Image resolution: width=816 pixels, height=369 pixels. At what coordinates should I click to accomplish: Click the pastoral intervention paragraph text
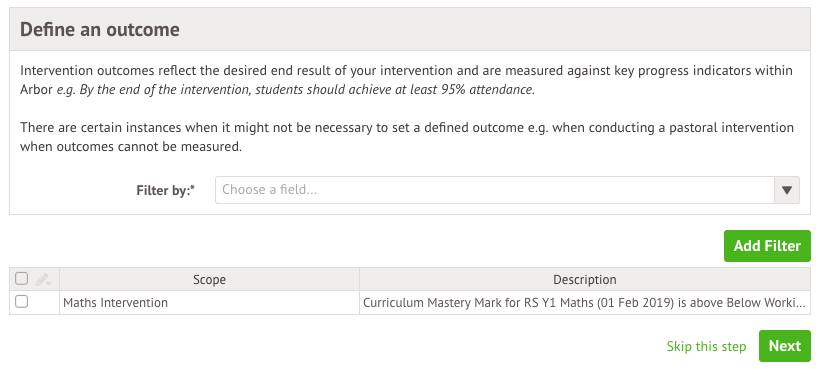click(x=407, y=137)
